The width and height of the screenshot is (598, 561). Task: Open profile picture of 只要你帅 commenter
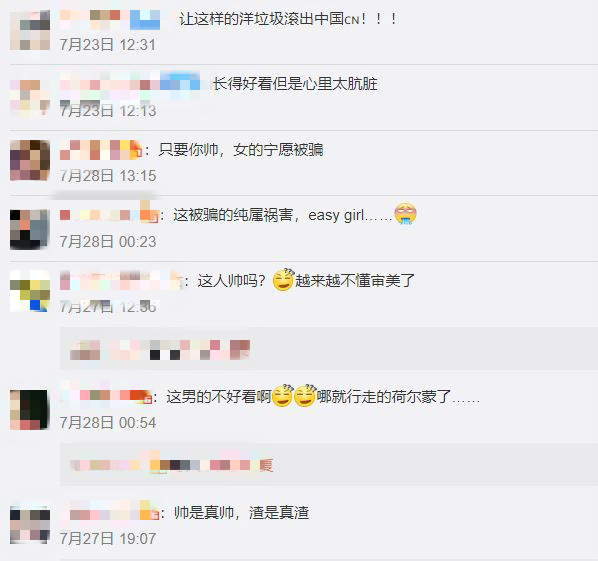30,160
